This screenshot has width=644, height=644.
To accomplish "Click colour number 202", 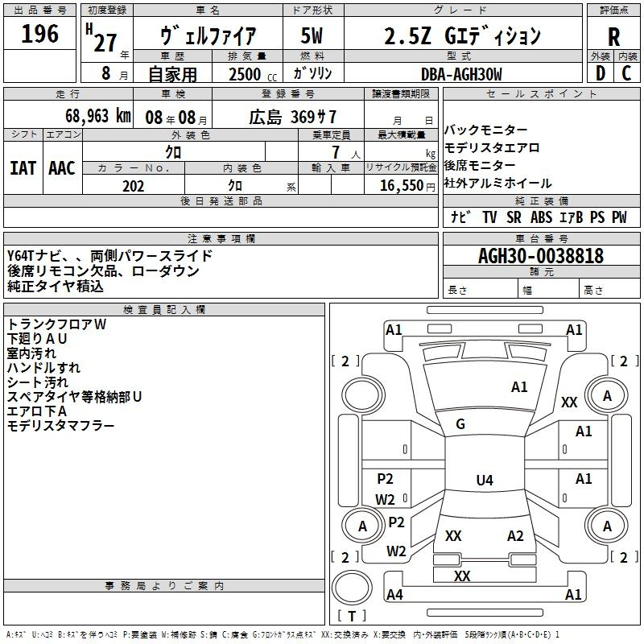I will click(134, 186).
